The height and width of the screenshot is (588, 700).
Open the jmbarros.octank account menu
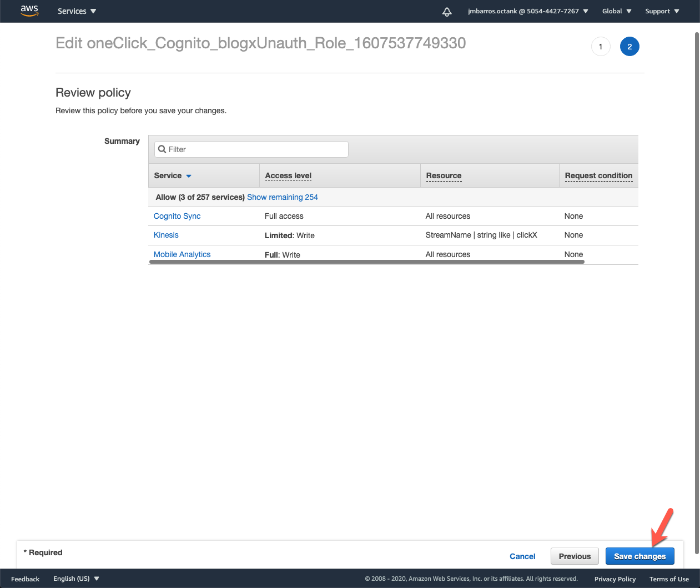tap(528, 11)
